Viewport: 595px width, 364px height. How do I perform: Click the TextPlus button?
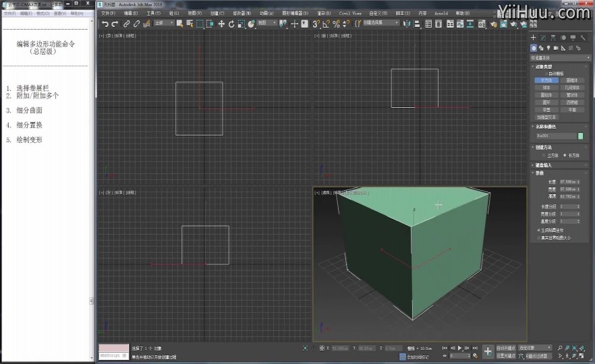coord(546,117)
